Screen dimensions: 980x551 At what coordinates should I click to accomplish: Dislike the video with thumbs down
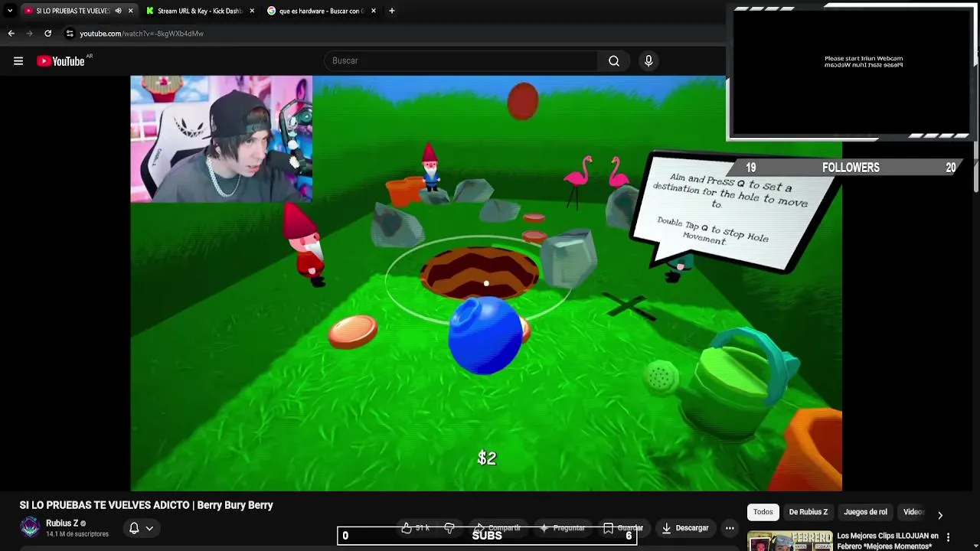point(449,528)
